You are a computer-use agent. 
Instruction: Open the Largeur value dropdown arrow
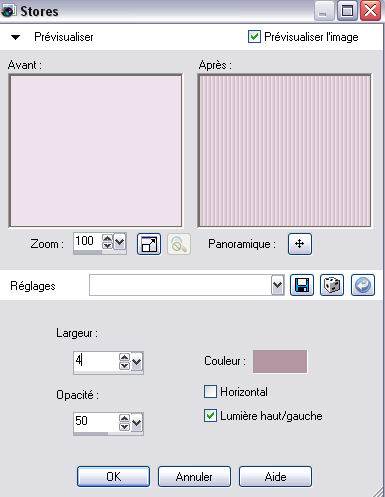pyautogui.click(x=137, y=362)
